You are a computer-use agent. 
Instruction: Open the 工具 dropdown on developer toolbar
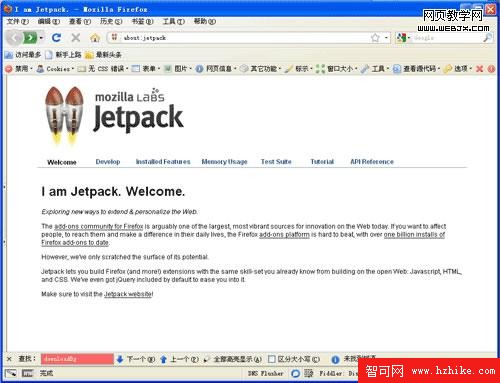[375, 69]
